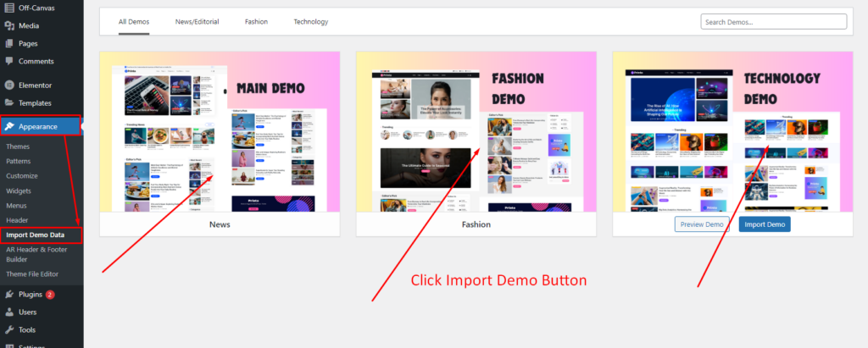Focus the Search Demos input field
The image size is (868, 348).
click(773, 21)
